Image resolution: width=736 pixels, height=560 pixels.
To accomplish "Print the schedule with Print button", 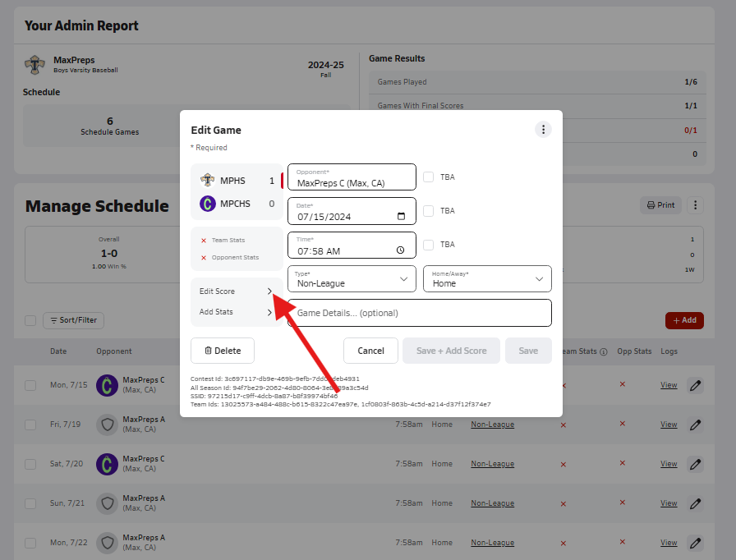I will point(660,205).
